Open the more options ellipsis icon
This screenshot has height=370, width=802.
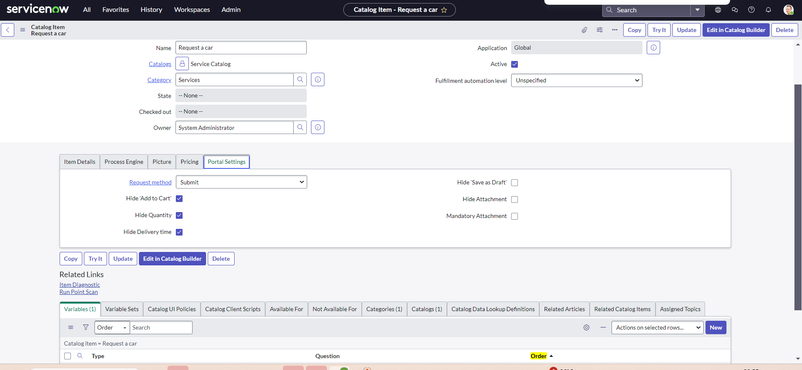(x=614, y=30)
